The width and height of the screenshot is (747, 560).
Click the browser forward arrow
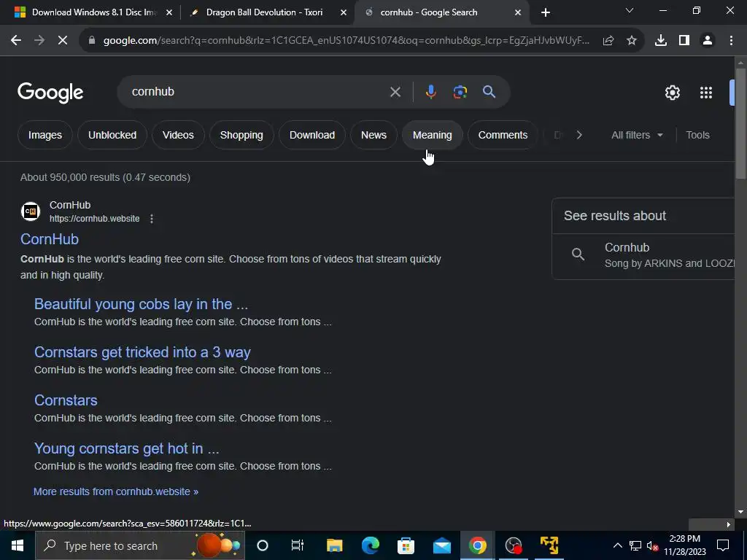(x=39, y=41)
